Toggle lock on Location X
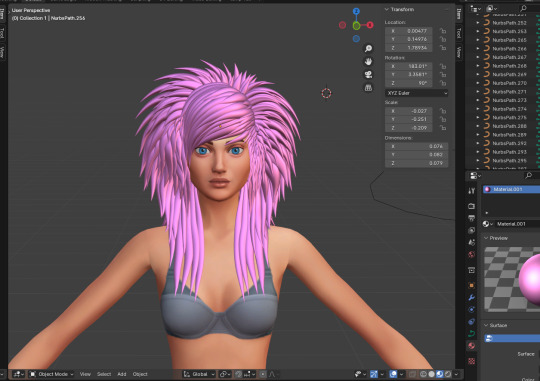 (x=443, y=31)
